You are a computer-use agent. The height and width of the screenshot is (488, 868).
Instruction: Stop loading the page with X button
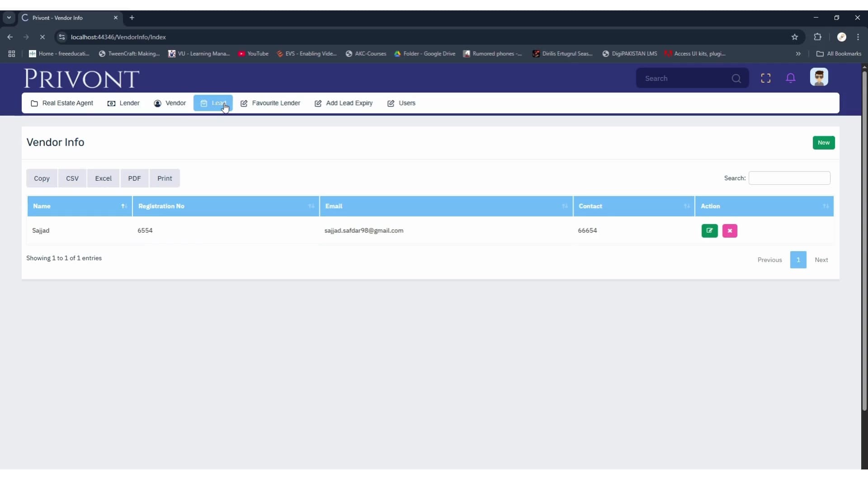click(42, 37)
